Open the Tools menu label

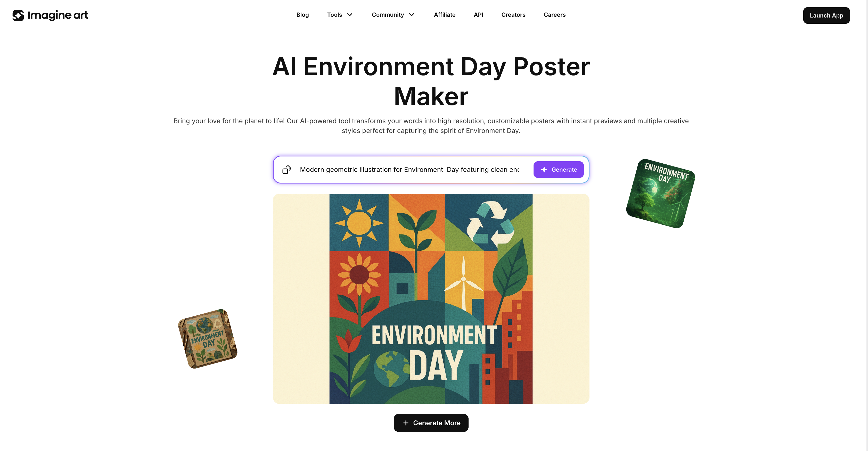334,15
